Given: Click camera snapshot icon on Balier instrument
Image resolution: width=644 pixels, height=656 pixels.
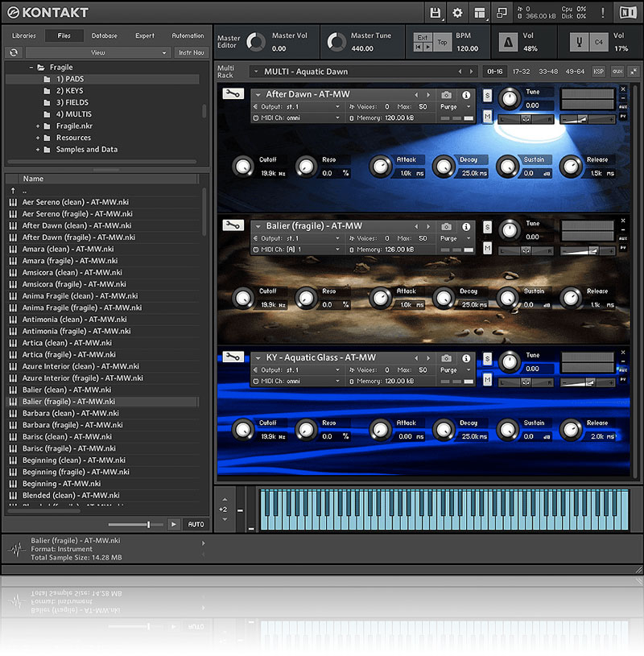Looking at the screenshot, I should click(x=447, y=227).
